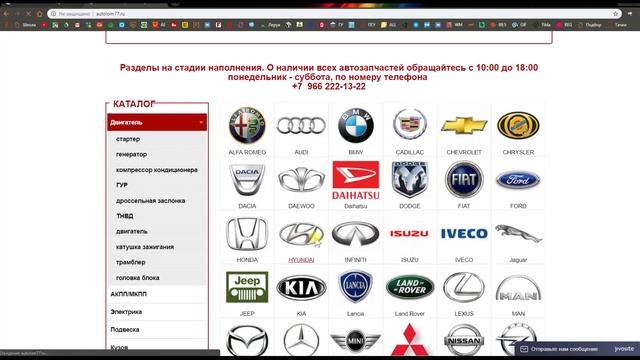640x360 pixels.
Task: Open the green Jeep logo
Action: click(x=247, y=287)
